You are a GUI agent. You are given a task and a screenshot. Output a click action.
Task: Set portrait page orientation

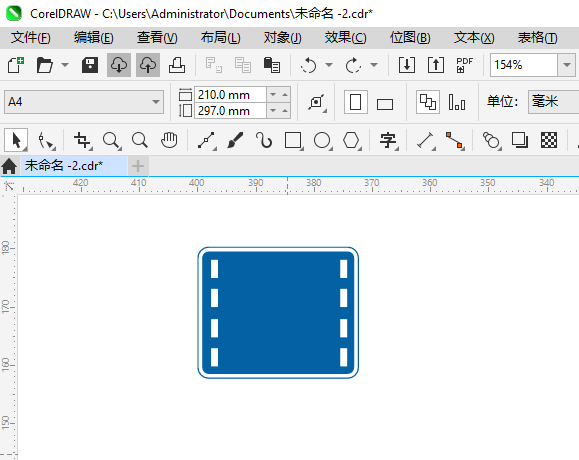356,102
